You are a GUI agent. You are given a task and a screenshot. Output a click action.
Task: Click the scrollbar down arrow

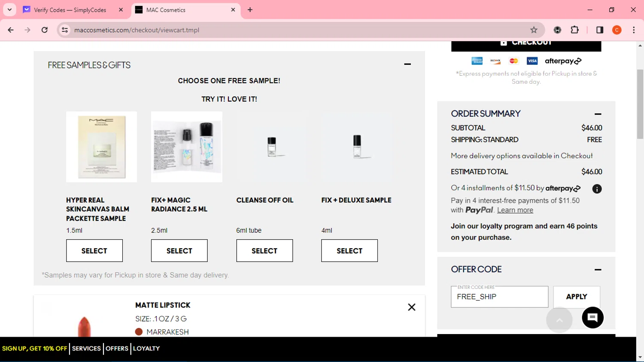(x=640, y=357)
